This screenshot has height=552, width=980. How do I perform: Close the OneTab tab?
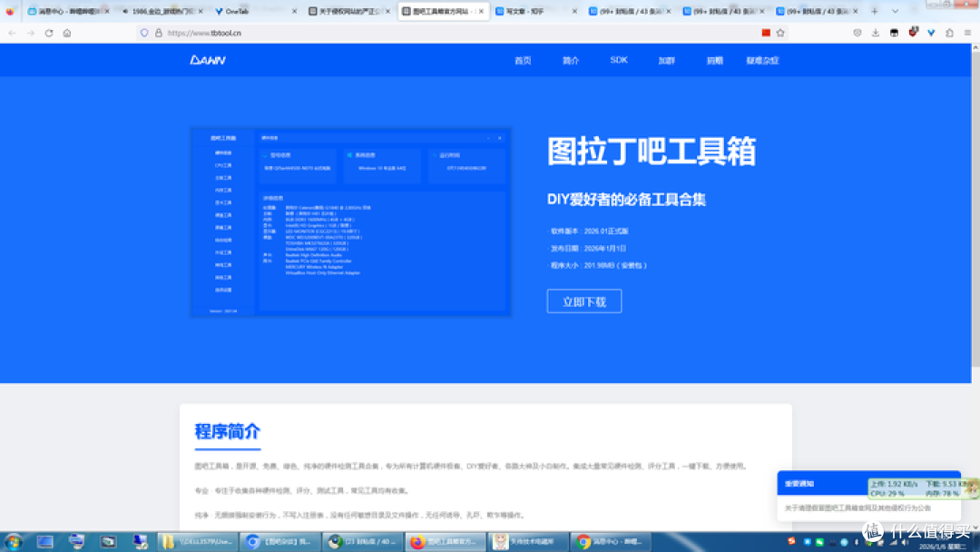pyautogui.click(x=294, y=11)
